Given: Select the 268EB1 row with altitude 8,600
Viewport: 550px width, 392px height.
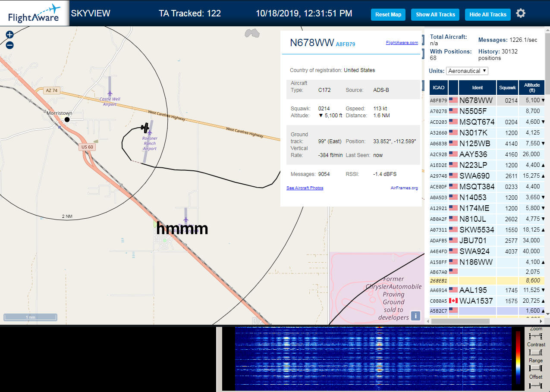Looking at the screenshot, I should point(487,280).
